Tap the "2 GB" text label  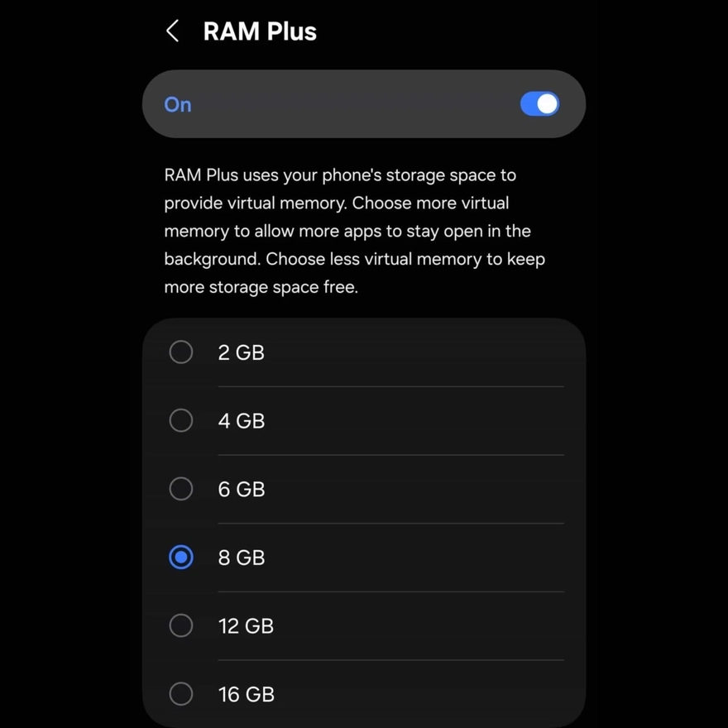[x=242, y=352]
